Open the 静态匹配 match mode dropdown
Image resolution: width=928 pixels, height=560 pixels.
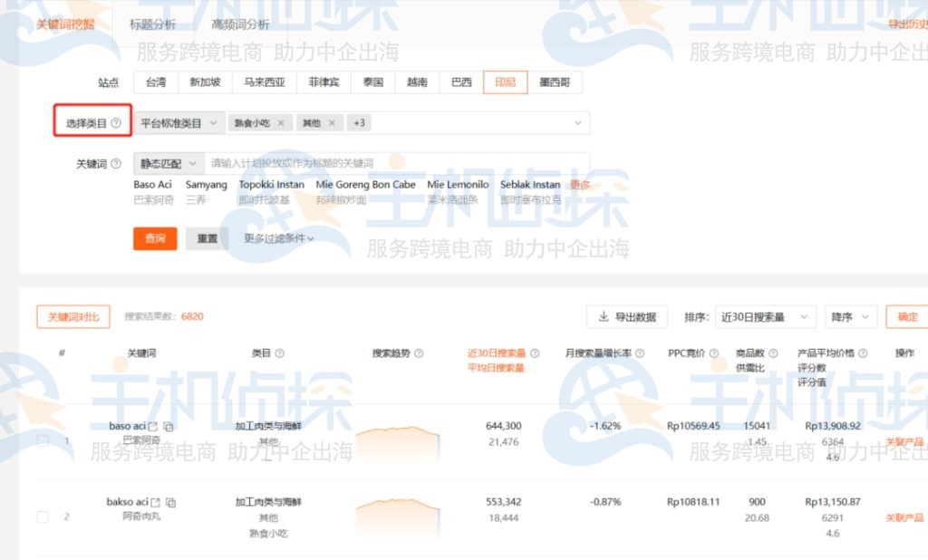(x=169, y=163)
